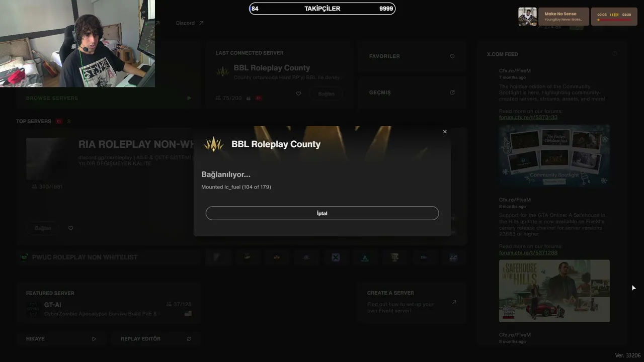Click the lock icon beside 75/200
644x362 pixels.
point(248,98)
